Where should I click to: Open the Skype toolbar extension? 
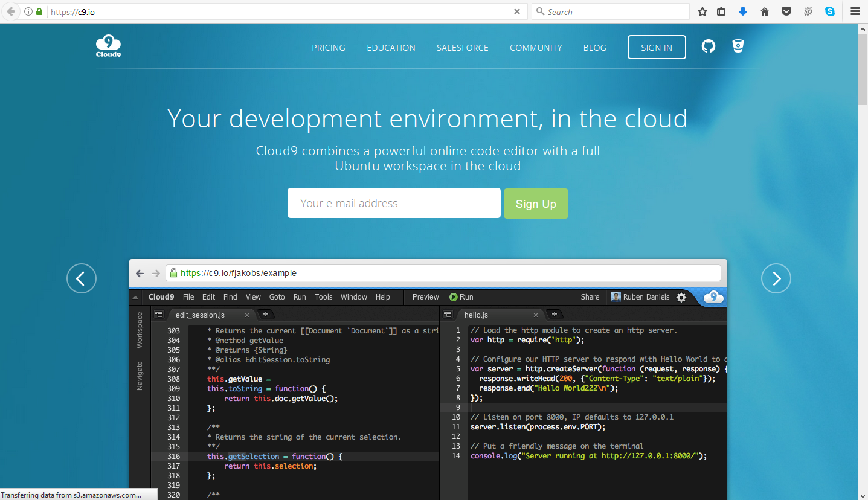click(830, 11)
